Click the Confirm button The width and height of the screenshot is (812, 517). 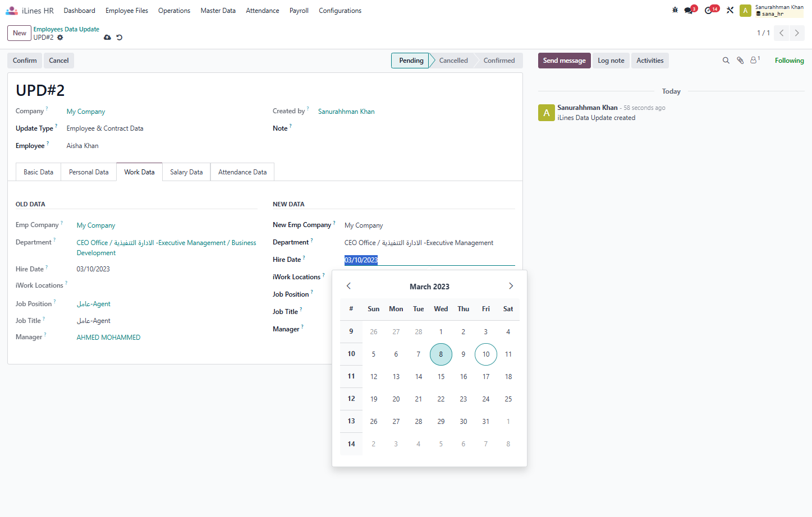click(25, 61)
